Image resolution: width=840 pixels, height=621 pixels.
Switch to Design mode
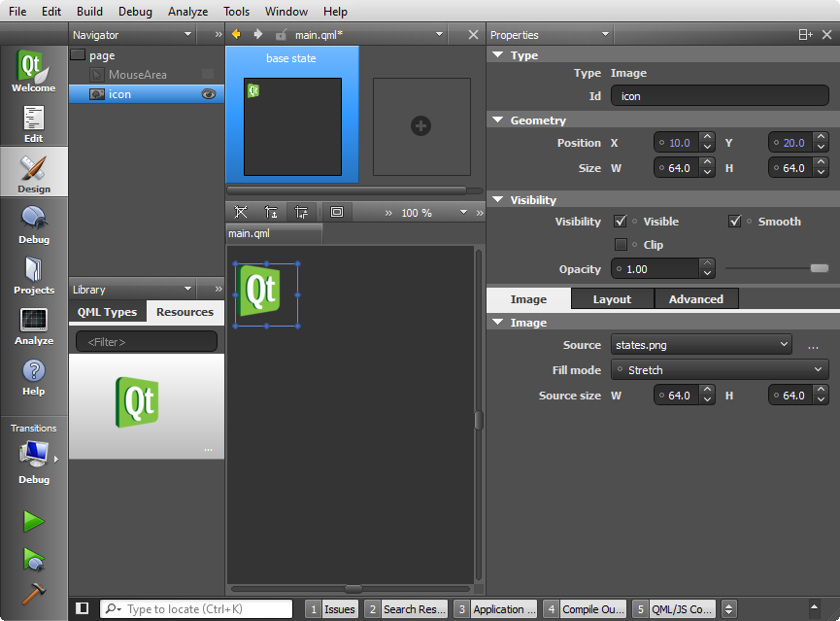tap(33, 173)
